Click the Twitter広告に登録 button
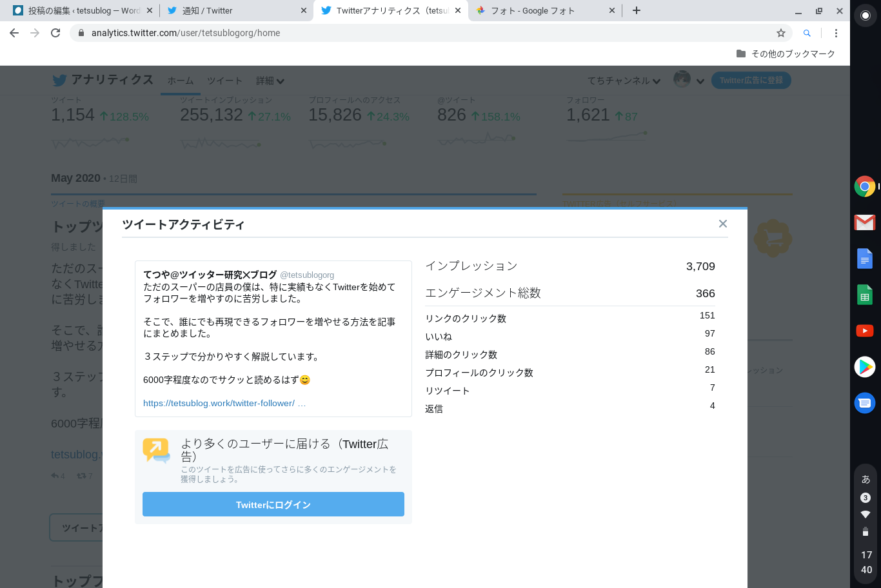Screen dimensions: 881x588 pyautogui.click(x=751, y=80)
